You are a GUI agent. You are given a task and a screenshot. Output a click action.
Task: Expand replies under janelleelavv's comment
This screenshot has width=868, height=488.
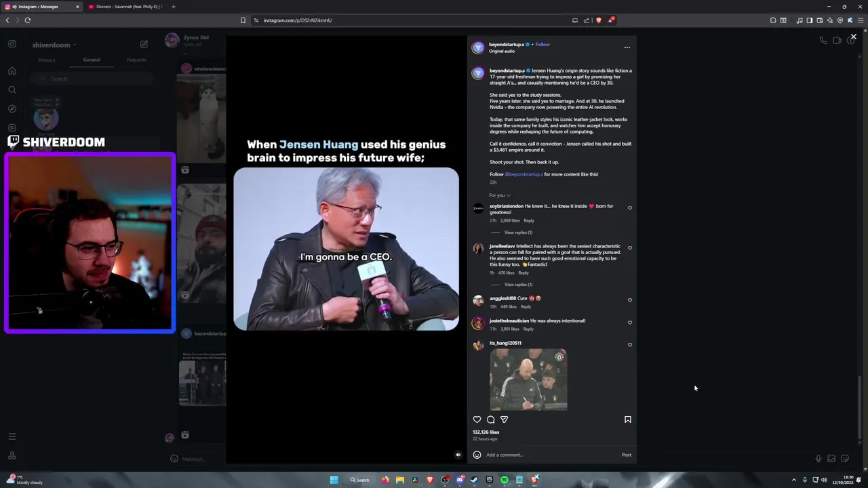click(x=518, y=285)
